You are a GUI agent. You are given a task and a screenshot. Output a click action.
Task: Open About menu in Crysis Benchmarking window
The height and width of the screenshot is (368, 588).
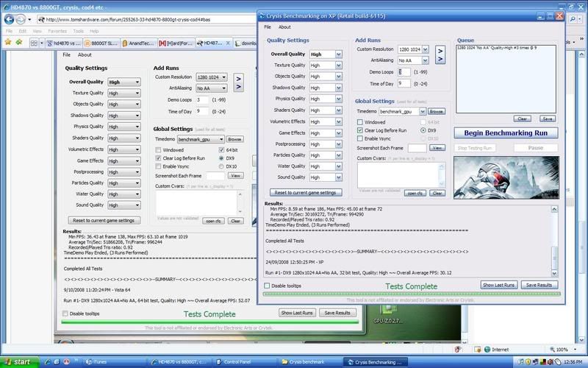click(284, 27)
